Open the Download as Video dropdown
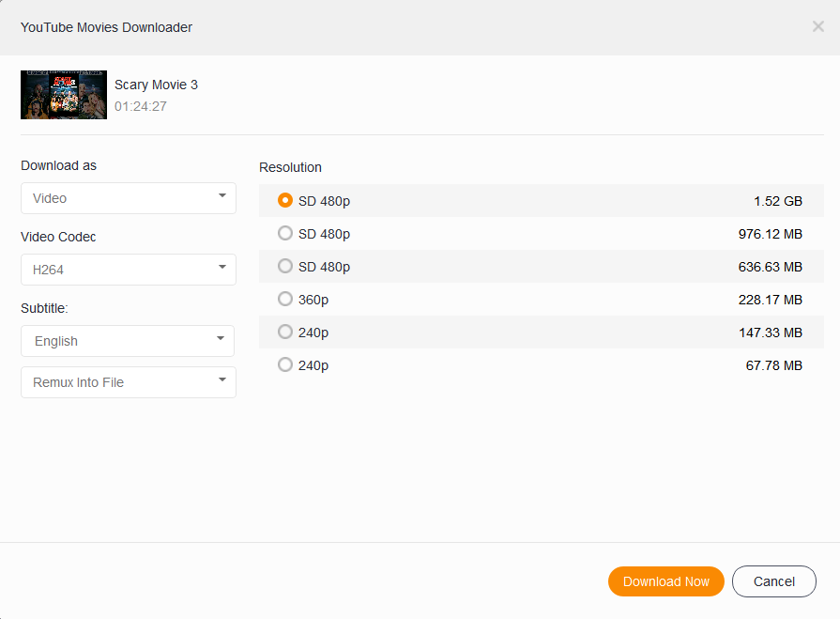 click(129, 198)
